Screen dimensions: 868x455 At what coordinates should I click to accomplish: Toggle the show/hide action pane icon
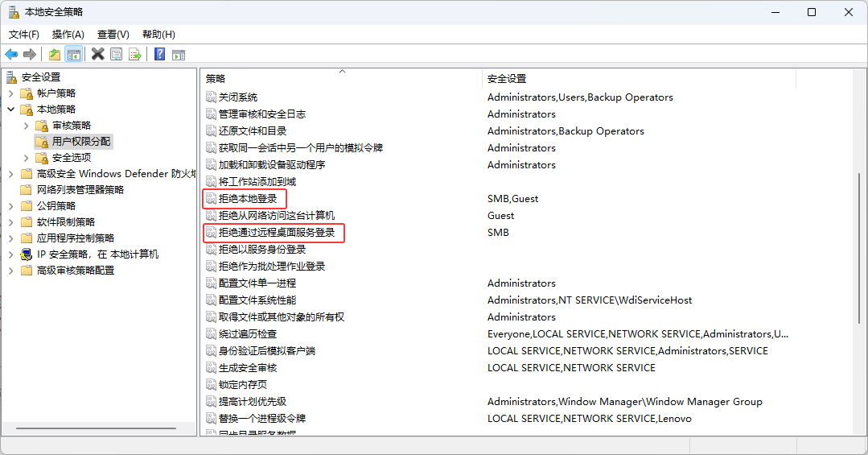point(179,54)
